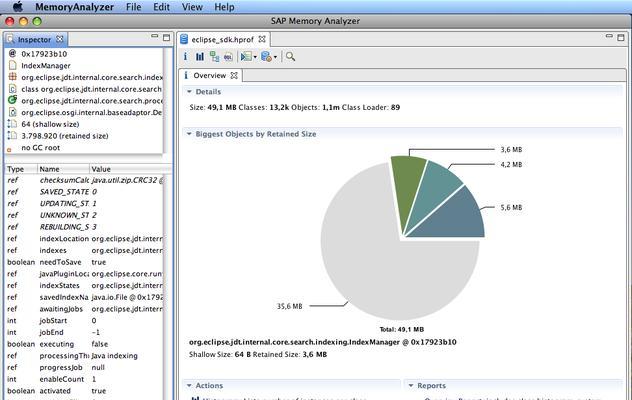Open the Edit menu
The height and width of the screenshot is (400, 632).
(161, 7)
